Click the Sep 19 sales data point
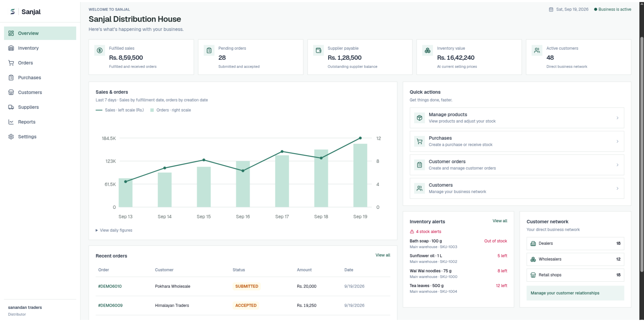This screenshot has width=644, height=322. [x=360, y=138]
